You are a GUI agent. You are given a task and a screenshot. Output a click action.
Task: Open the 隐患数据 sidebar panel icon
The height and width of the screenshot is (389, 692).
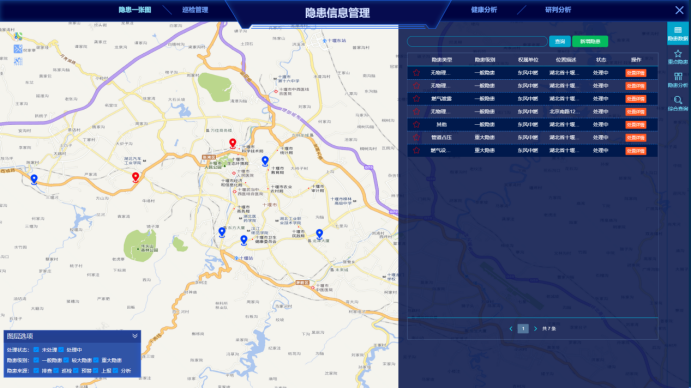point(678,33)
